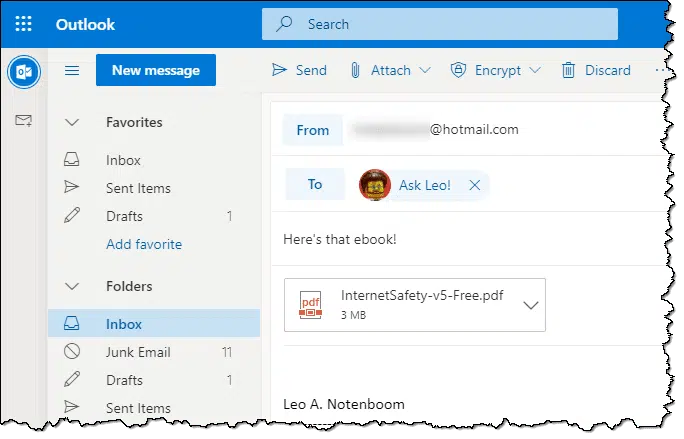The height and width of the screenshot is (439, 684).
Task: Click the PDF file icon of the attachment
Action: [311, 305]
